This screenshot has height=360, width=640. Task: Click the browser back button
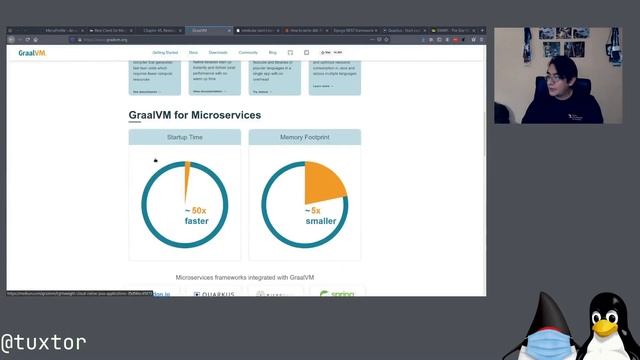click(11, 40)
